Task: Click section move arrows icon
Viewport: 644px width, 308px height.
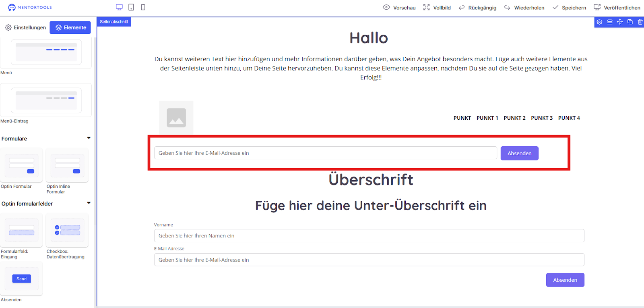Action: pos(620,22)
